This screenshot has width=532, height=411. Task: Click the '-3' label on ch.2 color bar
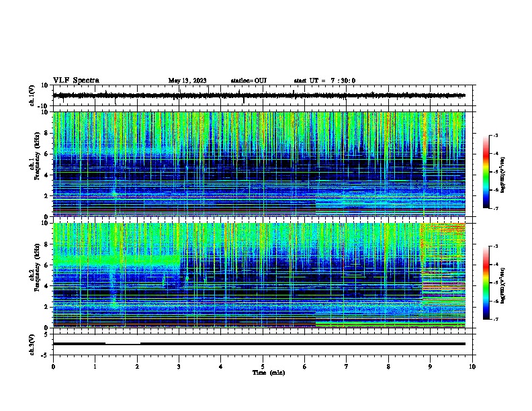(496, 246)
